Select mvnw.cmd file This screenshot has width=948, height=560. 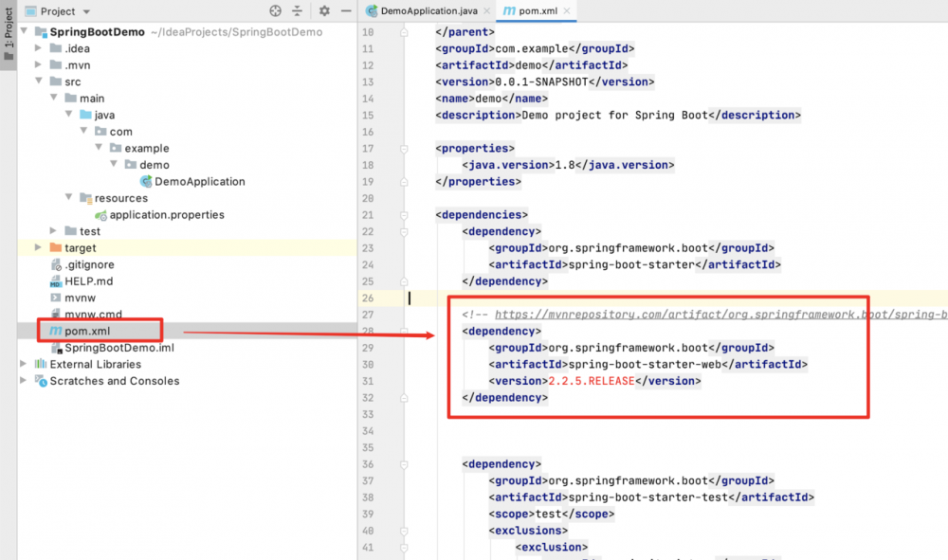click(93, 315)
